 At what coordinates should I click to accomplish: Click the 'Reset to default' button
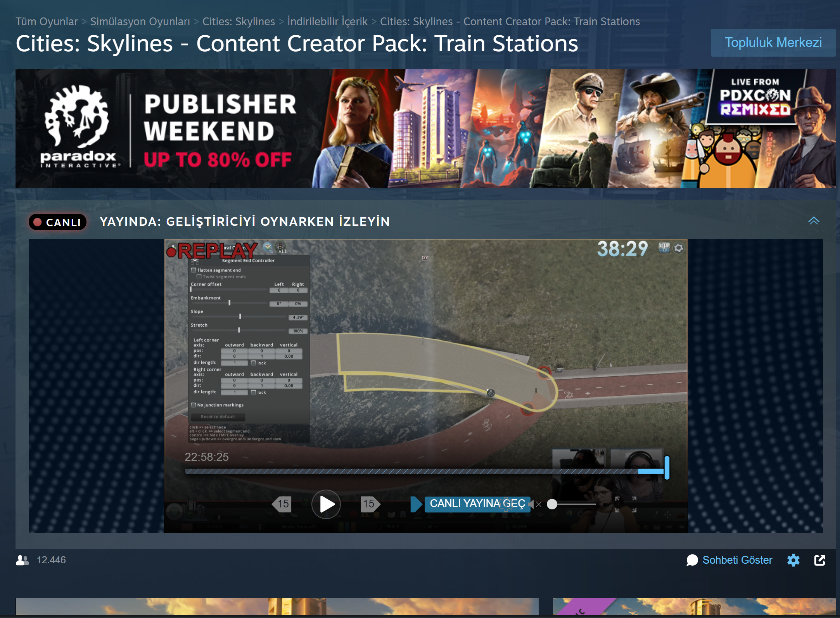[x=218, y=417]
